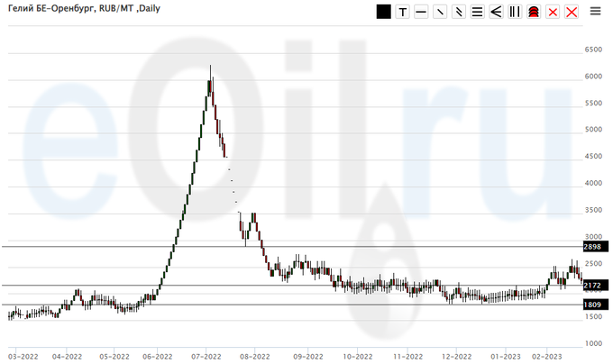
Task: Click the 2898 price level label
Action: pos(592,247)
